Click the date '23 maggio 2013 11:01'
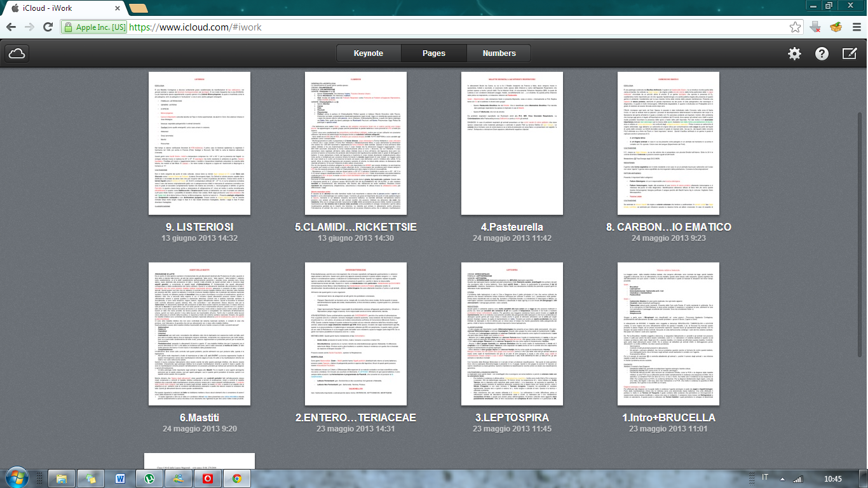The height and width of the screenshot is (488, 868). [668, 429]
